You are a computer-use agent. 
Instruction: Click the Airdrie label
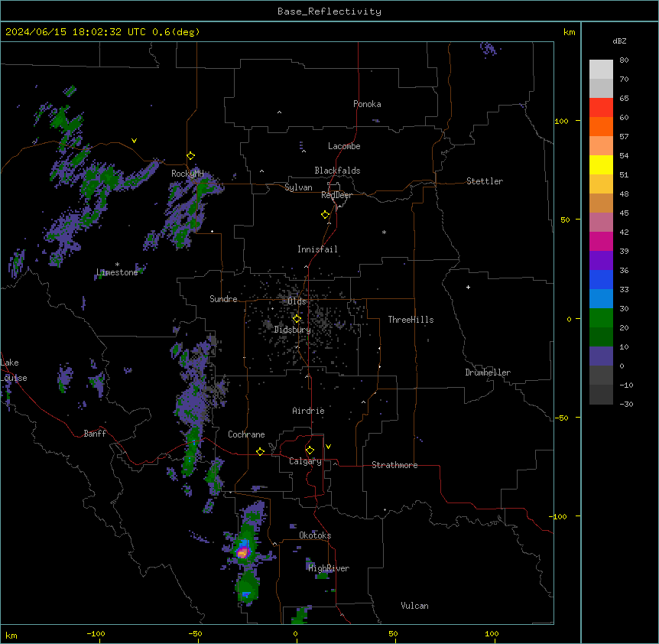tap(308, 411)
